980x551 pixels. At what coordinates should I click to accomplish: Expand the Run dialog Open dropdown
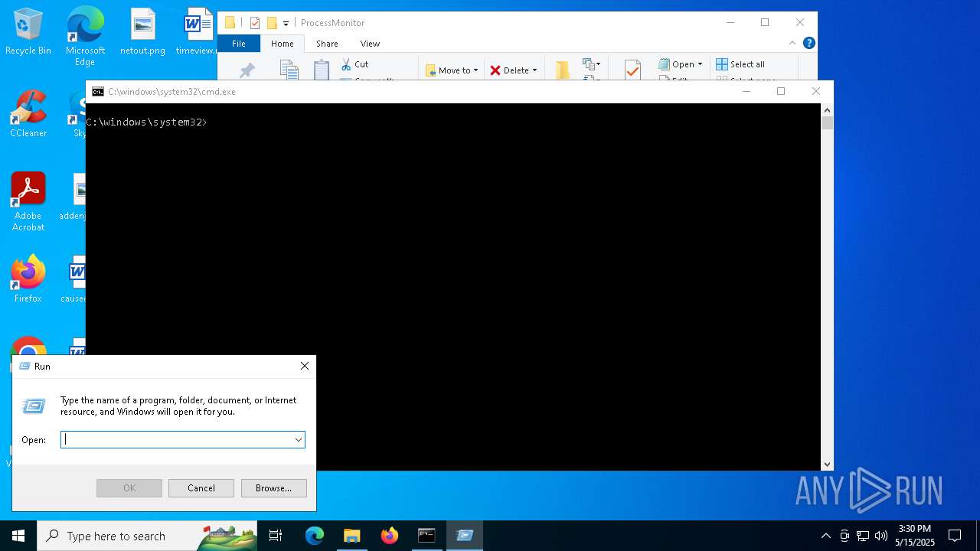pyautogui.click(x=298, y=440)
